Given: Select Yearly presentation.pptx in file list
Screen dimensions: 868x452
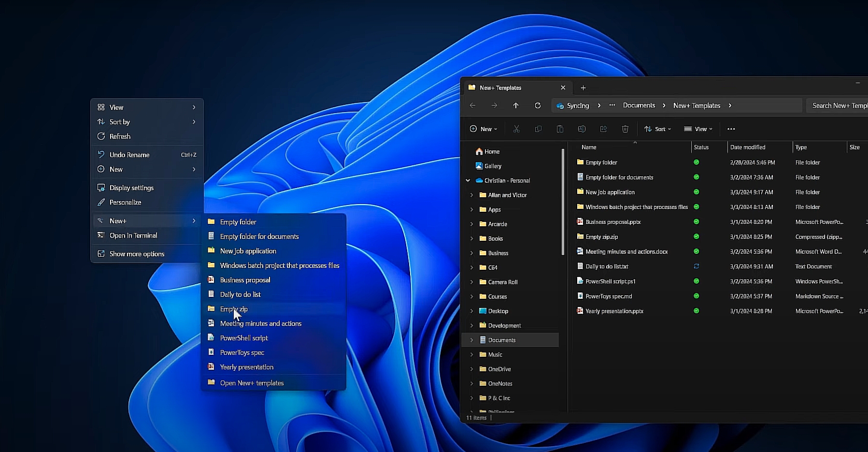Looking at the screenshot, I should [x=614, y=311].
